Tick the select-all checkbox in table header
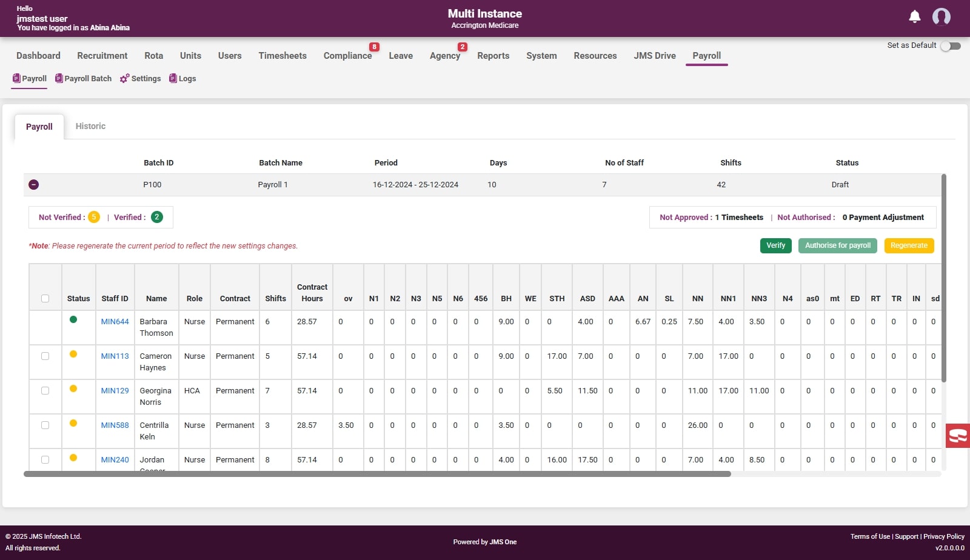The image size is (970, 560). pyautogui.click(x=45, y=298)
